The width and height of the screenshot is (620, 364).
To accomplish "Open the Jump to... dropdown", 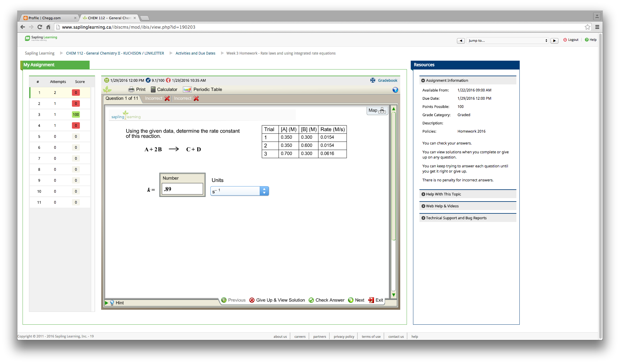I will 508,41.
